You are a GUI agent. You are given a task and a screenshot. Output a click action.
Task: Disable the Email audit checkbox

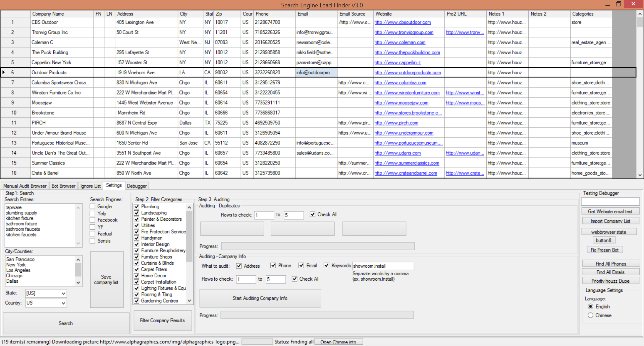pos(301,266)
